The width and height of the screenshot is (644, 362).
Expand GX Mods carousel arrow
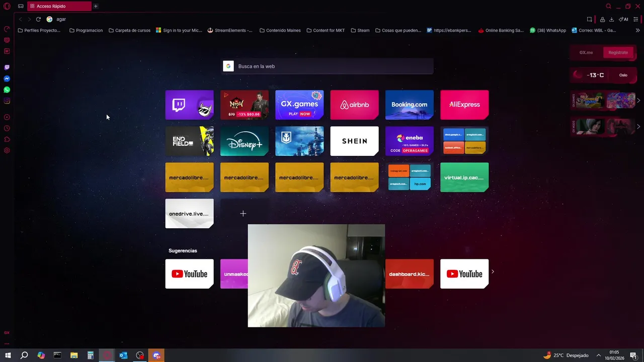tap(638, 126)
